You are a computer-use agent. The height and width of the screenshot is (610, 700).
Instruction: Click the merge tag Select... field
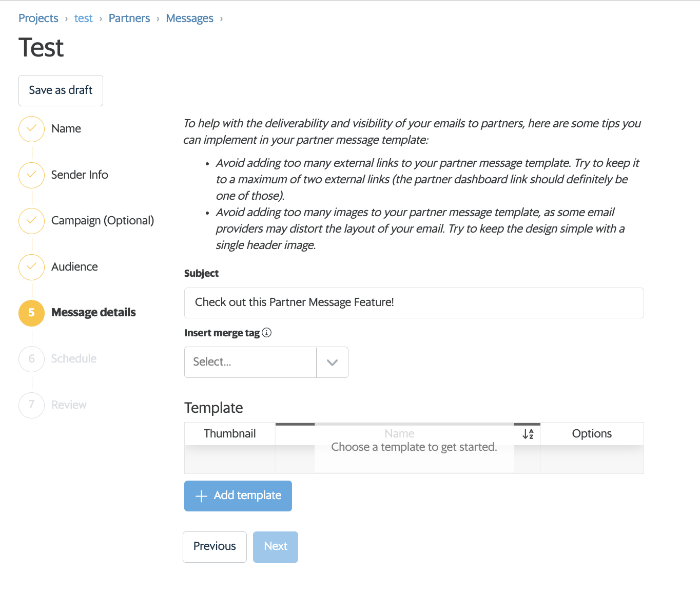[x=250, y=363]
